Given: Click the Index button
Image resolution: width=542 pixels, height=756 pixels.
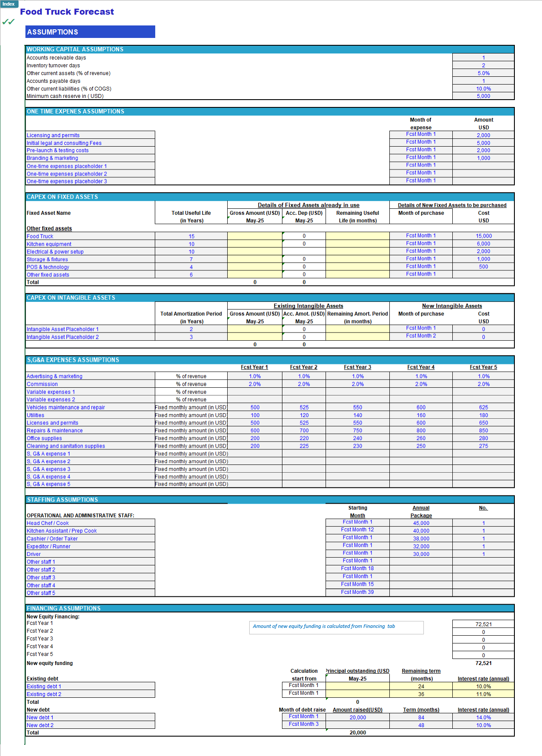Looking at the screenshot, I should 9,4.
